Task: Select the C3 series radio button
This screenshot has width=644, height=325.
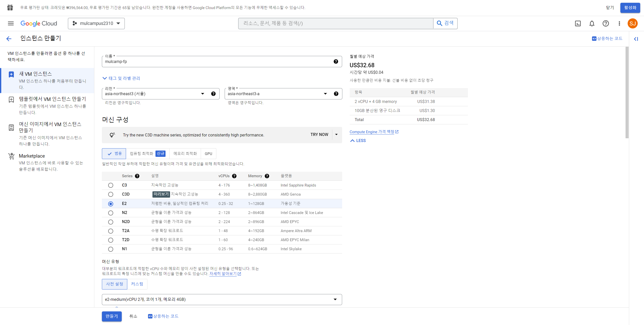Action: coord(111,185)
